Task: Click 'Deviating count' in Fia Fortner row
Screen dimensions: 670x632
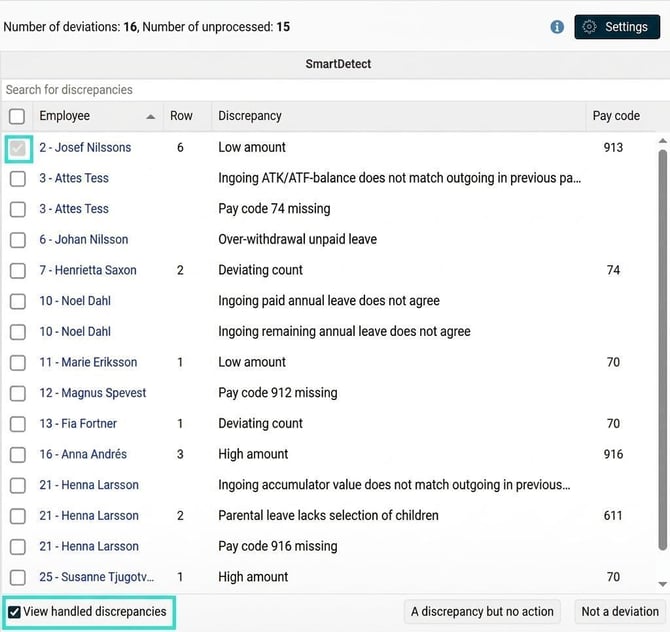Action: click(260, 423)
